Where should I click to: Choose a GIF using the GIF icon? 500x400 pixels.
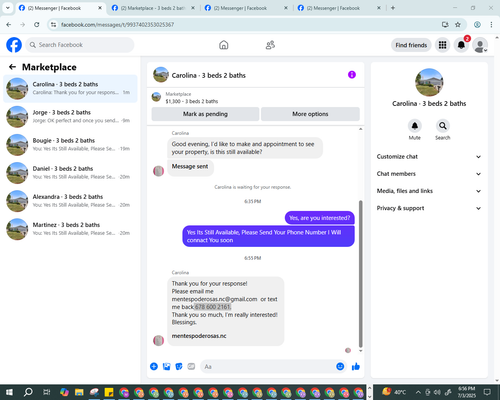click(x=191, y=367)
